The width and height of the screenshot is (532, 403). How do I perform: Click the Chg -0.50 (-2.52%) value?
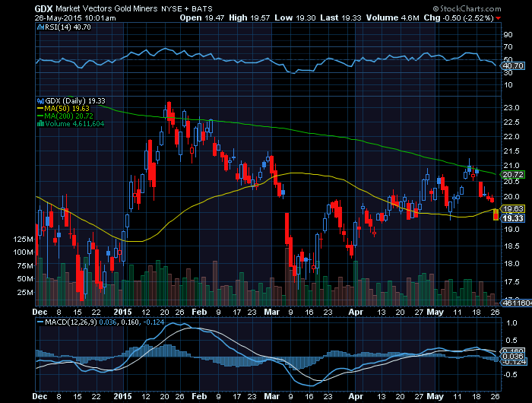coord(458,17)
